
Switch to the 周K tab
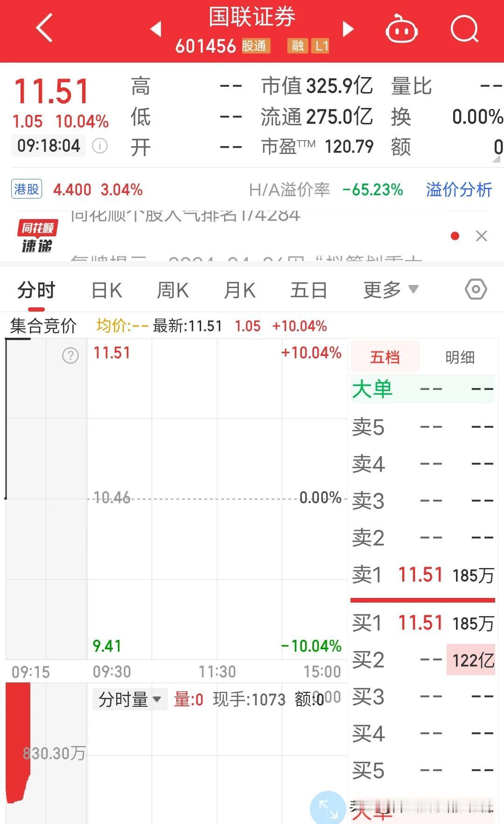[x=173, y=290]
